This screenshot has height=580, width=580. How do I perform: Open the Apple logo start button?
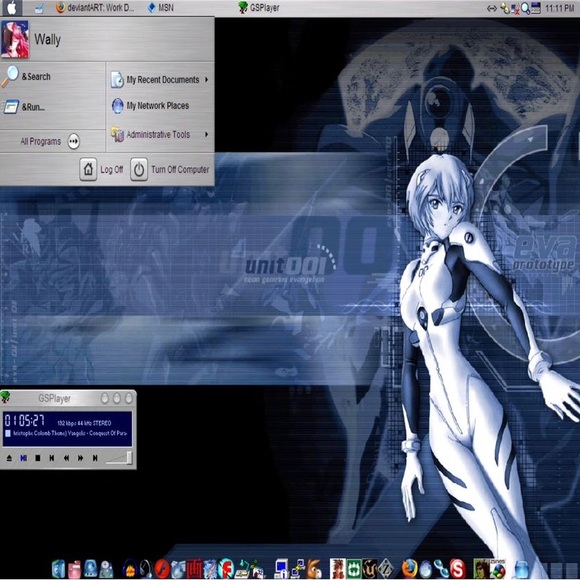point(11,8)
